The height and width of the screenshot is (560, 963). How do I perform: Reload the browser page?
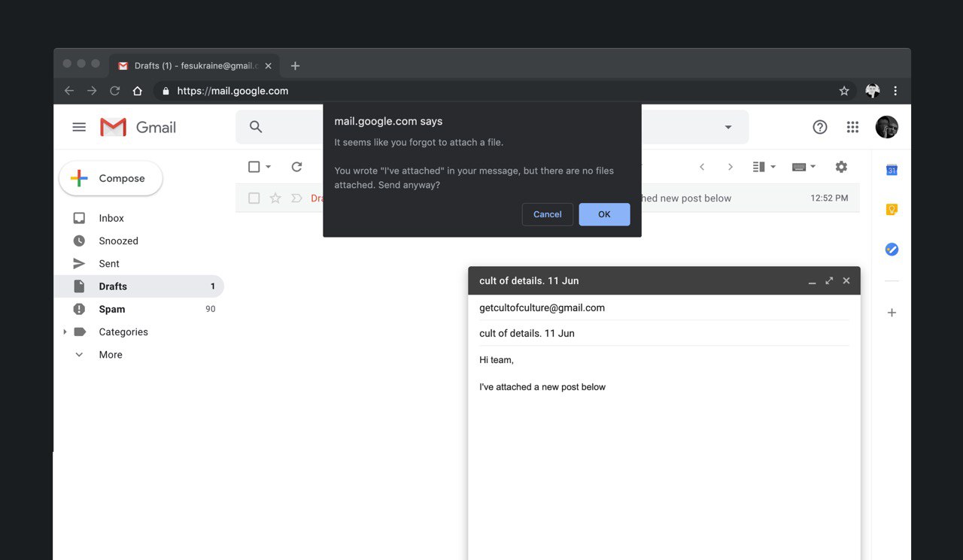coord(114,91)
